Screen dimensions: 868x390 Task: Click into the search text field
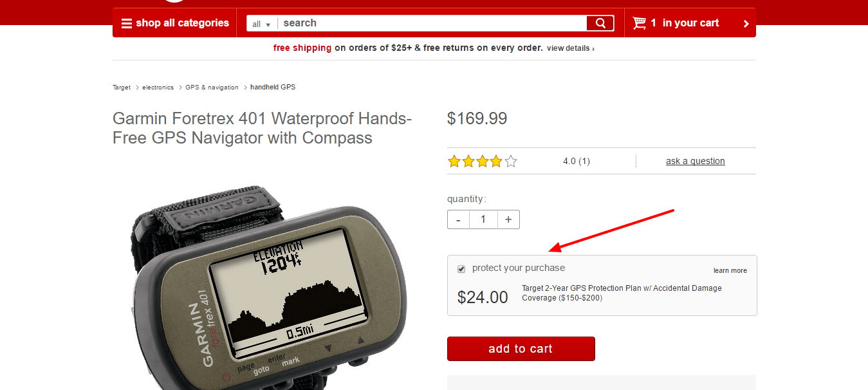click(x=432, y=23)
